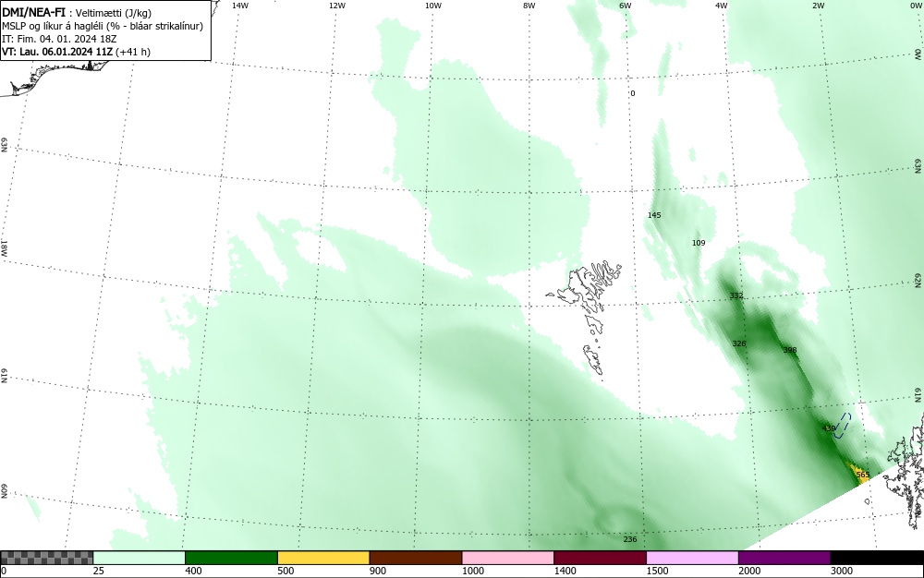The image size is (924, 578).
Task: Click the dark green 400–500 legend swatch
Action: point(231,558)
